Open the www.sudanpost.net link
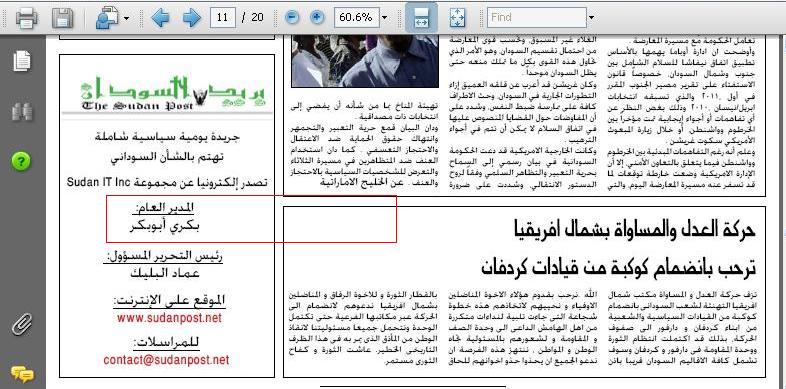 [169, 318]
